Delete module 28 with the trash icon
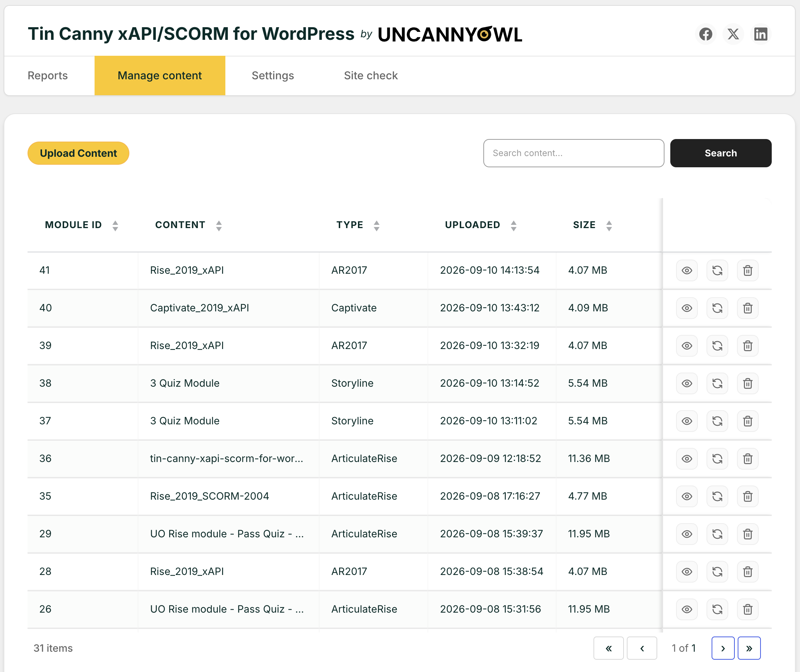Viewport: 800px width, 672px height. tap(748, 572)
